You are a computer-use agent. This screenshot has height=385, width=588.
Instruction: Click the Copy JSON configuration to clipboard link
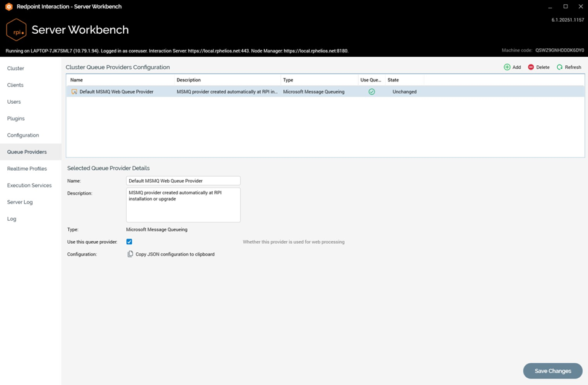pyautogui.click(x=174, y=254)
